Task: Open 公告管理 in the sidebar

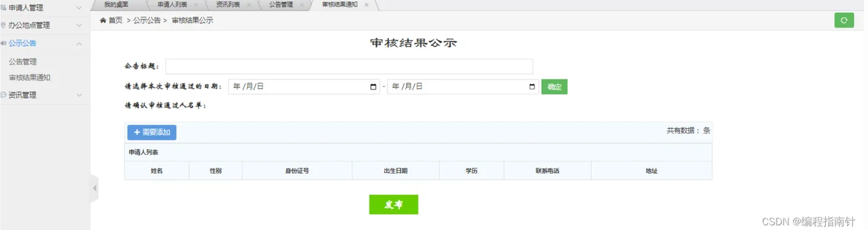Action: click(x=23, y=61)
